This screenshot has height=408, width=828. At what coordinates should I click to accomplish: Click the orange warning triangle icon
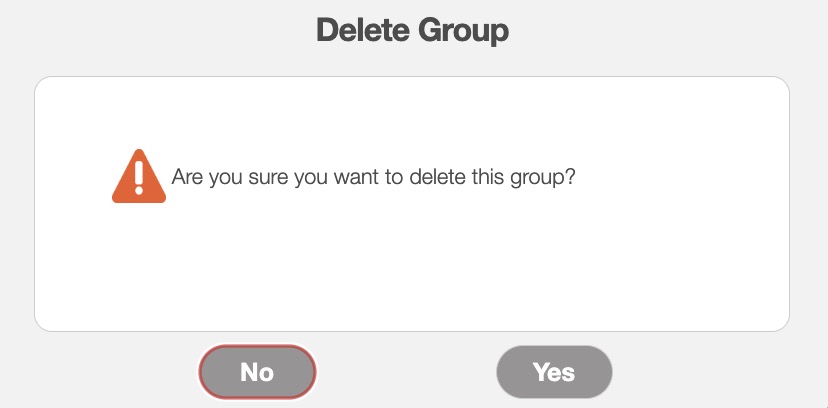pyautogui.click(x=139, y=178)
